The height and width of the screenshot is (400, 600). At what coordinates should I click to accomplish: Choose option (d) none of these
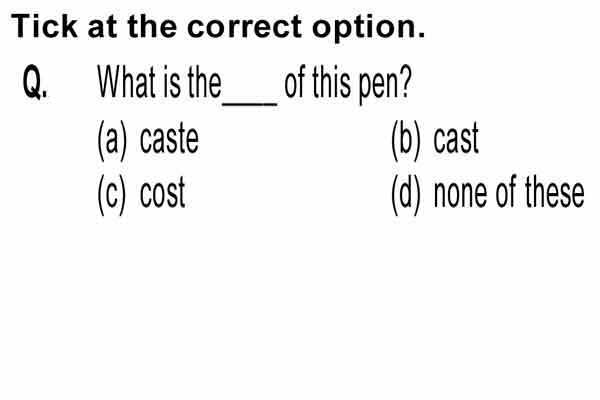[488, 194]
